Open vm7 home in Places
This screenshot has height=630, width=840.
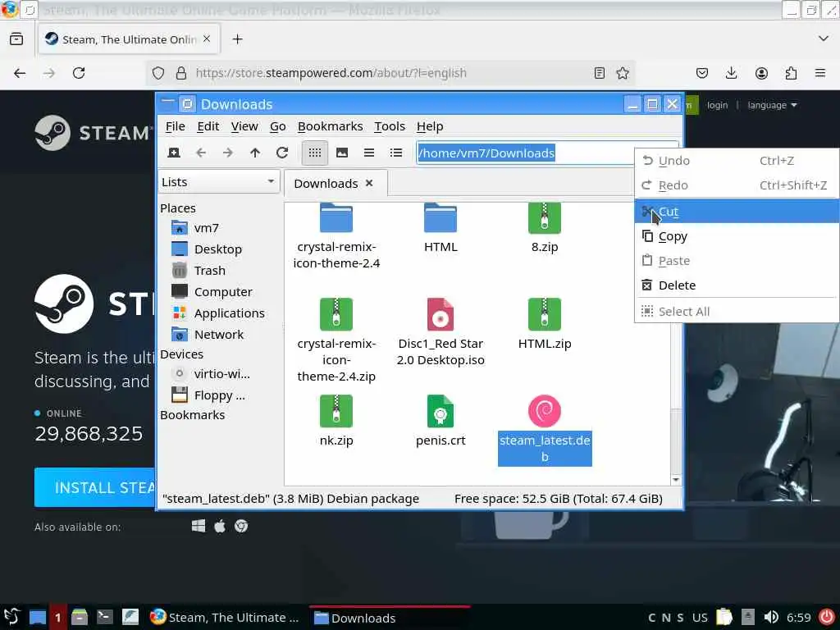[x=206, y=228]
